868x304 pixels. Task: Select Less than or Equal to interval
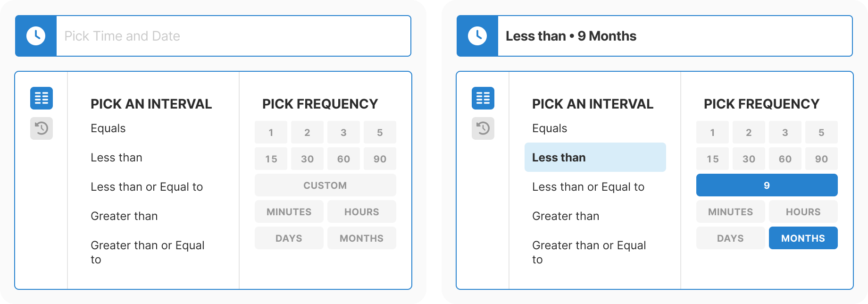tap(146, 186)
